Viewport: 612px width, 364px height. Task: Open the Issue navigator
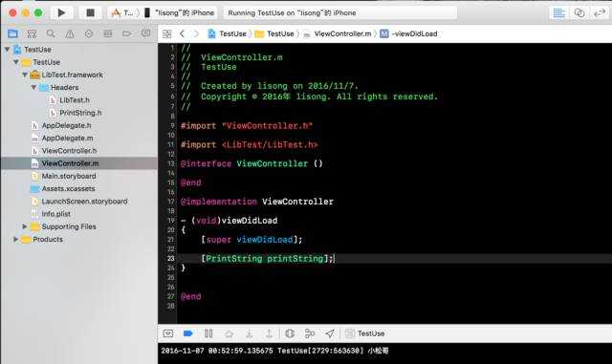coord(70,33)
